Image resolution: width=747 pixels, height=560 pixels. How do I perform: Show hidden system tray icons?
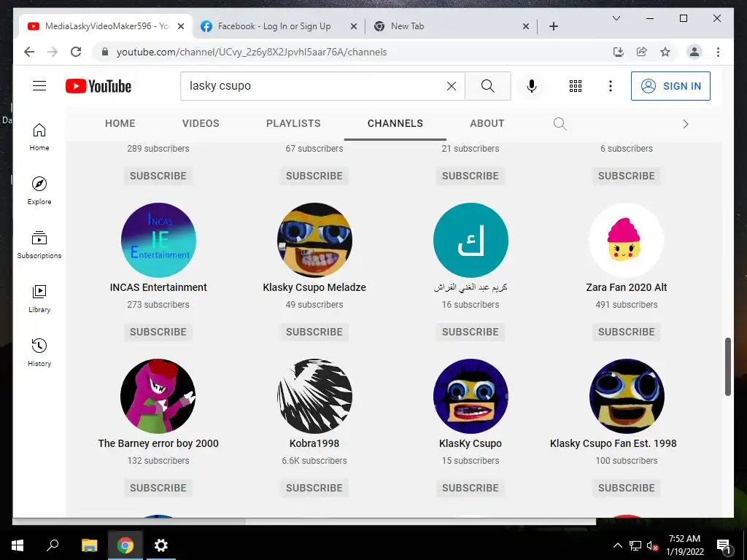(617, 545)
